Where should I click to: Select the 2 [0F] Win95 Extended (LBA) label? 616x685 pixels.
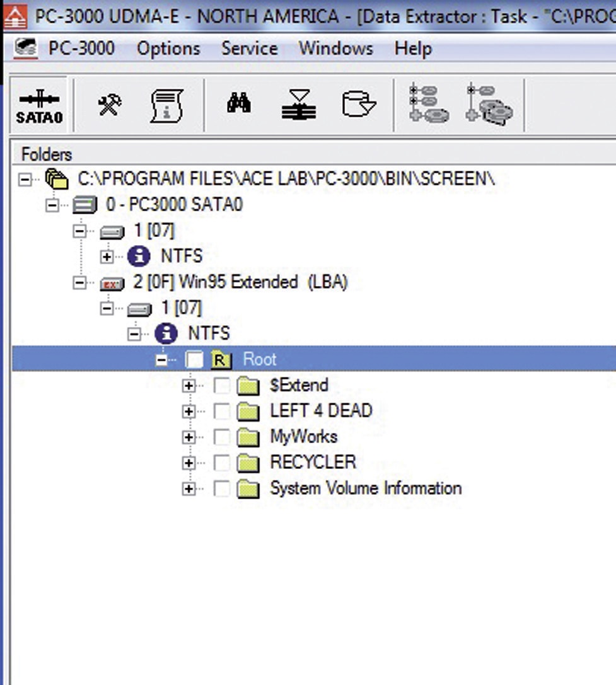[x=240, y=282]
